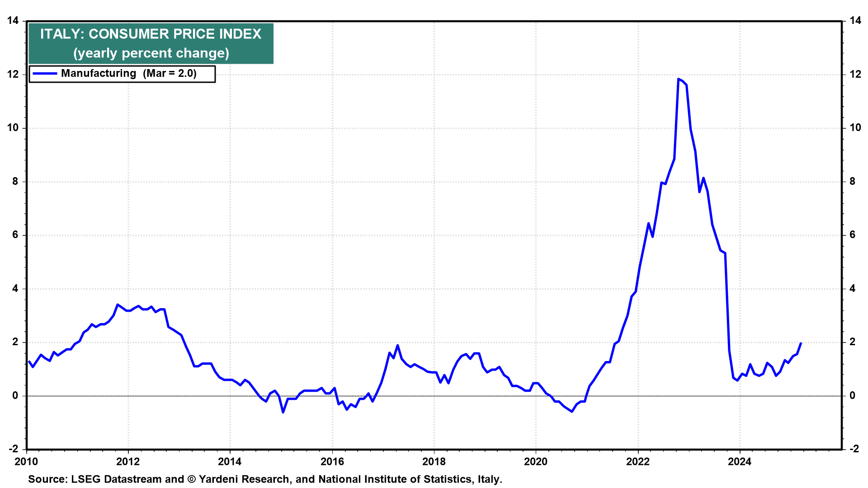Click the source citation text at bottom
Image resolution: width=868 pixels, height=488 pixels.
pyautogui.click(x=265, y=479)
